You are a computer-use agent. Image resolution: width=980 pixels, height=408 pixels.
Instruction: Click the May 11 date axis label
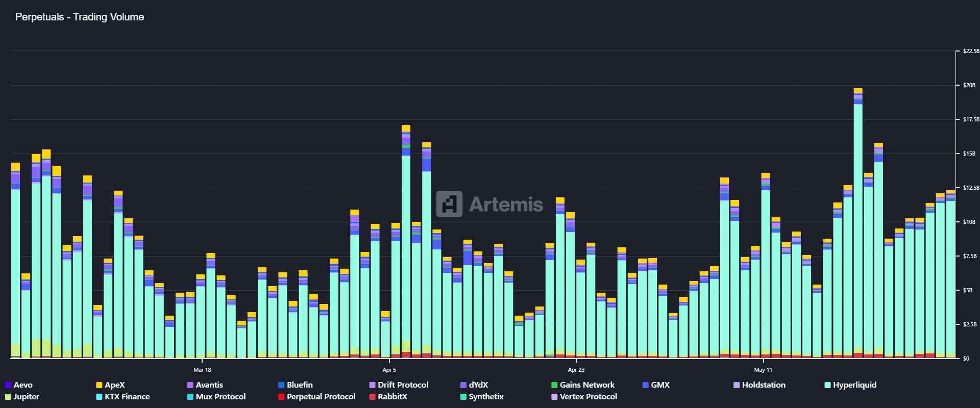[x=763, y=370]
